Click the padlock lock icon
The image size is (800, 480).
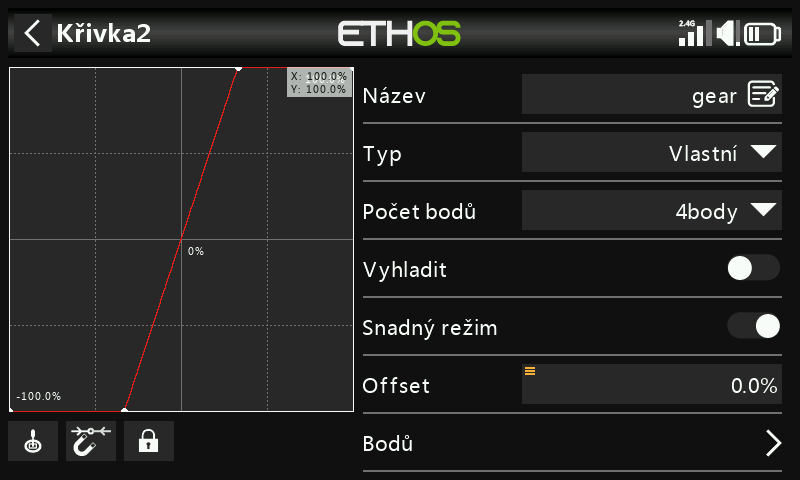149,441
